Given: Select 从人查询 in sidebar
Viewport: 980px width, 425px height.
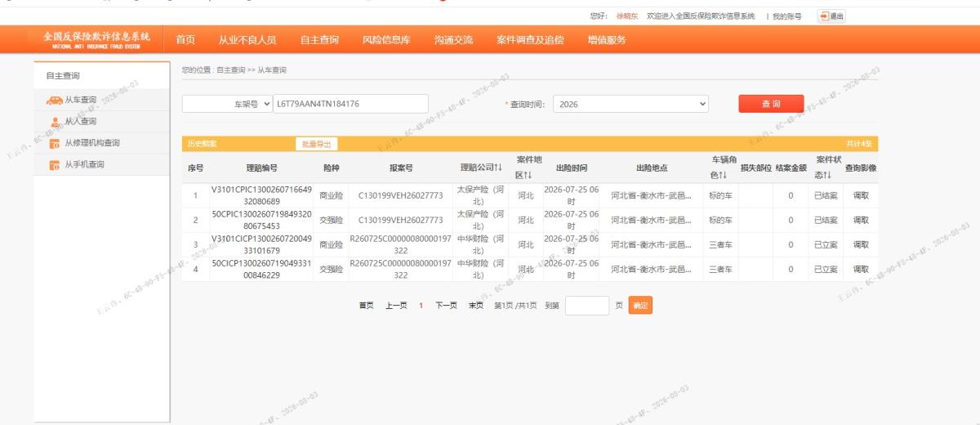Looking at the screenshot, I should click(81, 122).
